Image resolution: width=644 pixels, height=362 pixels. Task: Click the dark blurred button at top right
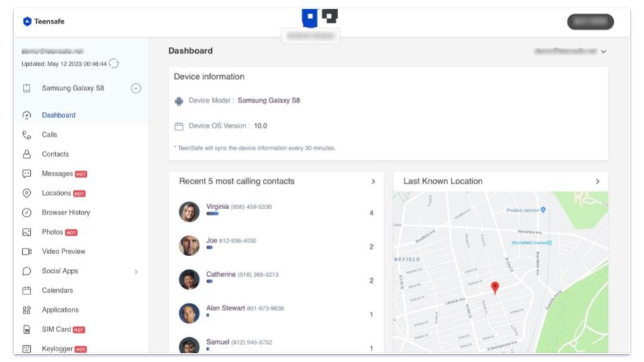click(x=590, y=21)
